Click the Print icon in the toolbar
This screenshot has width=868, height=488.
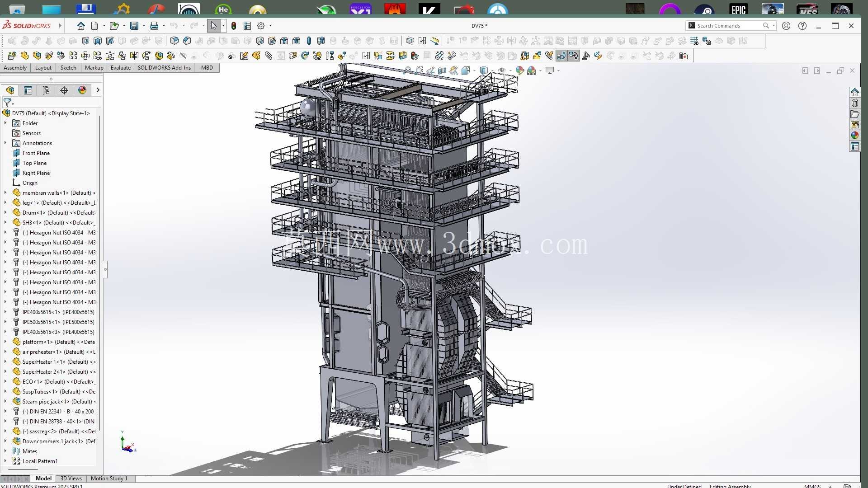click(x=154, y=26)
